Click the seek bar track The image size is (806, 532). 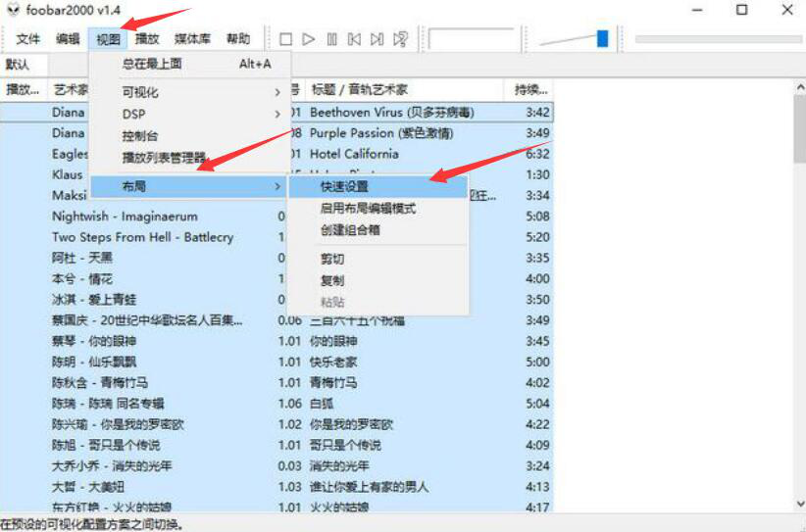pyautogui.click(x=718, y=39)
